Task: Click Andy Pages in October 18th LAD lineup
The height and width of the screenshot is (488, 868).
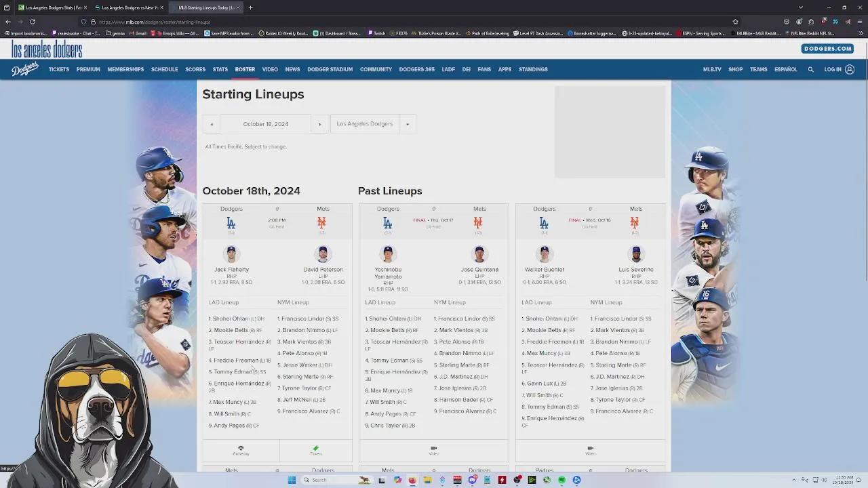Action: click(x=229, y=426)
